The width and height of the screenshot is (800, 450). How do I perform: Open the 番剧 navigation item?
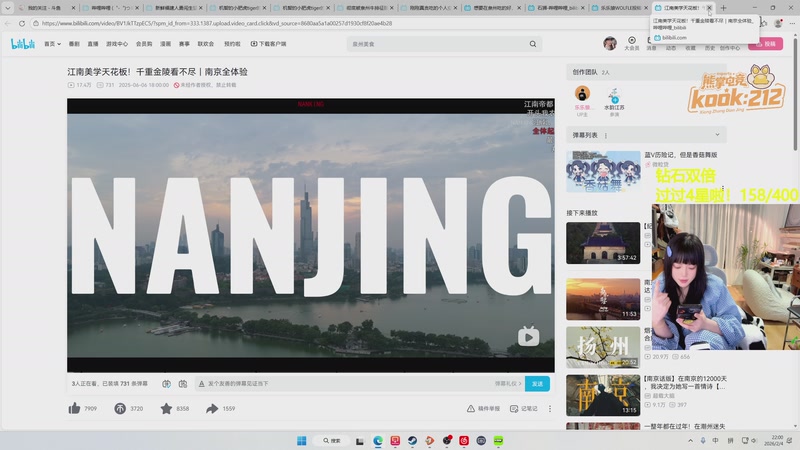point(74,44)
